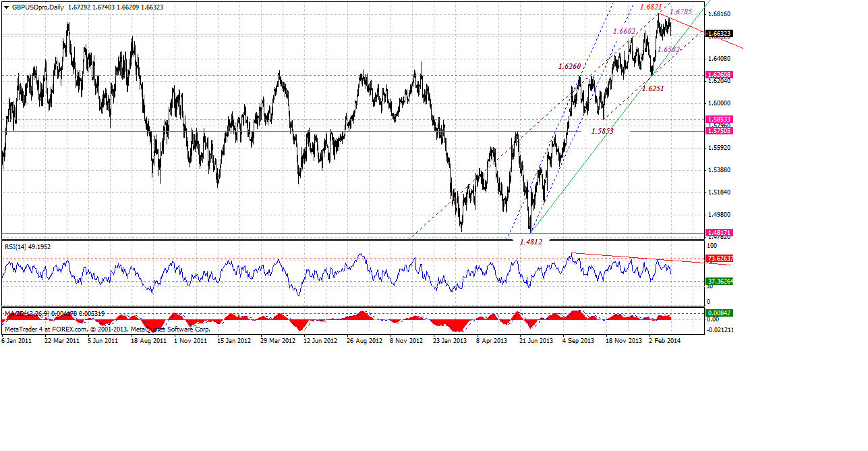Click the 1.53880 price scale value
Image resolution: width=868 pixels, height=451 pixels.
pyautogui.click(x=720, y=170)
